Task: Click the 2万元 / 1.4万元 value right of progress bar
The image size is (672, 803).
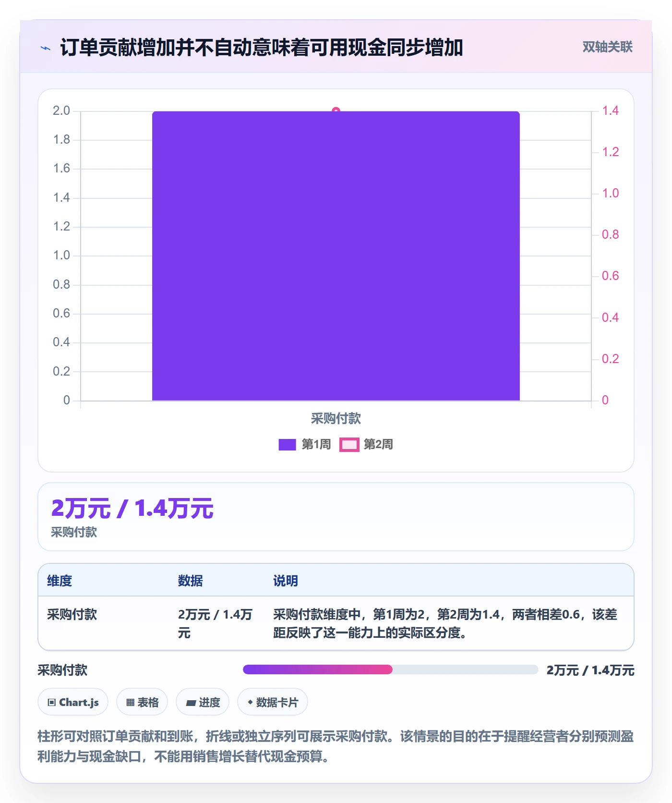Action: coord(590,670)
